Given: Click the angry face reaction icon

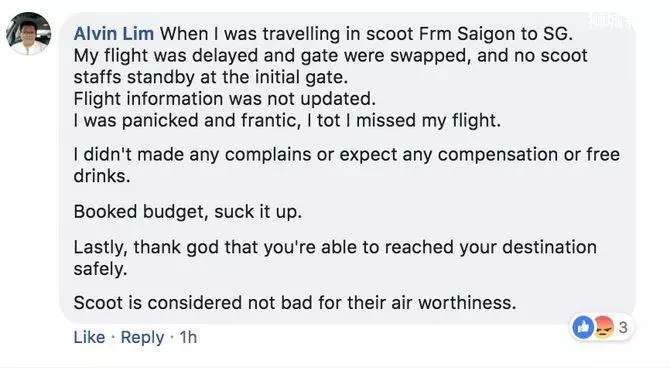Looking at the screenshot, I should 603,327.
